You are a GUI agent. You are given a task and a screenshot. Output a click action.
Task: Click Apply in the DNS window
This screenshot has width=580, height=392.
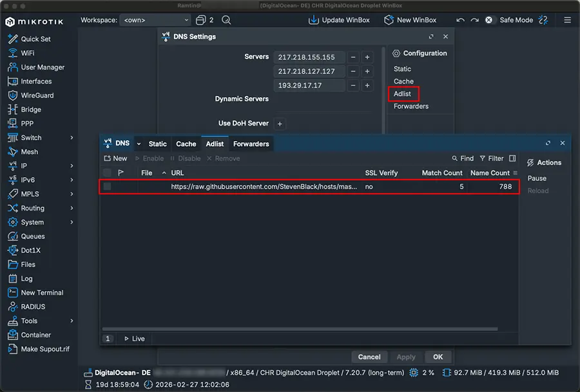point(406,357)
